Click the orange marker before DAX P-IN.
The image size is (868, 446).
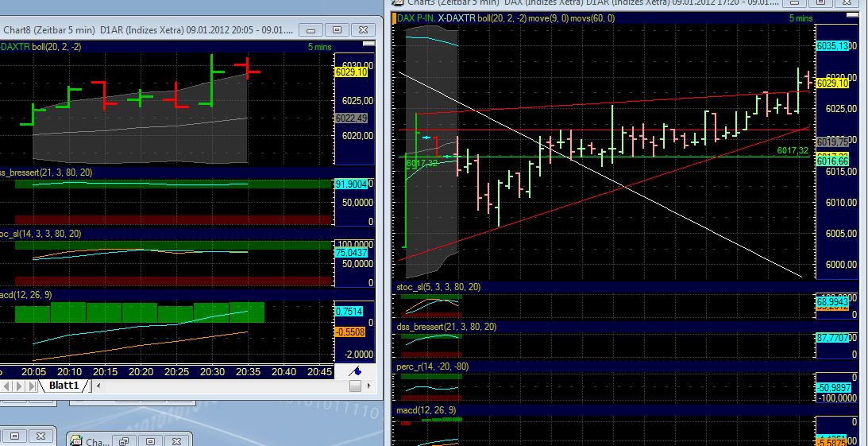point(394,18)
